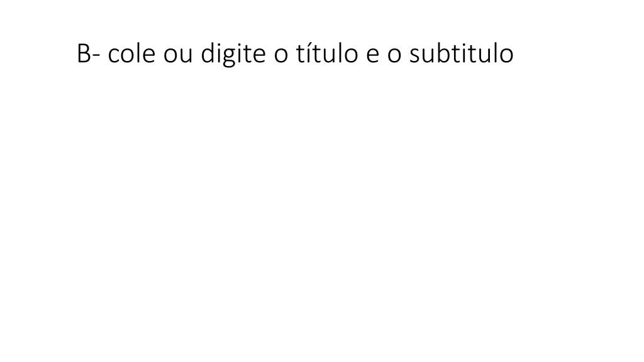The image size is (644, 362).
Task: Click the word "digite" in the heading
Action: pyautogui.click(x=233, y=54)
